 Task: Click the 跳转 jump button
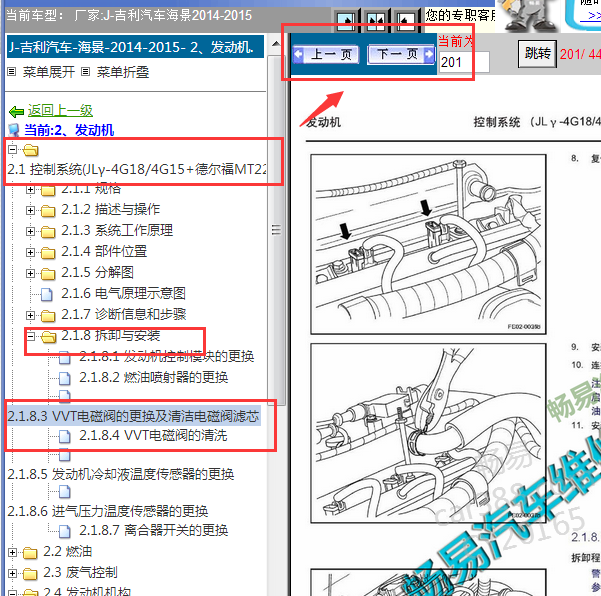(x=537, y=54)
